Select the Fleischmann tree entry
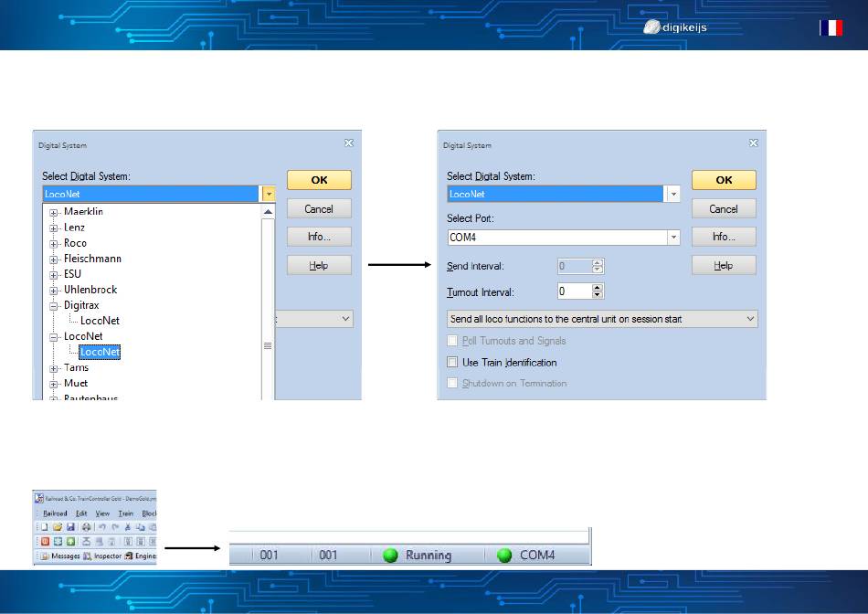The width and height of the screenshot is (868, 614). (92, 259)
